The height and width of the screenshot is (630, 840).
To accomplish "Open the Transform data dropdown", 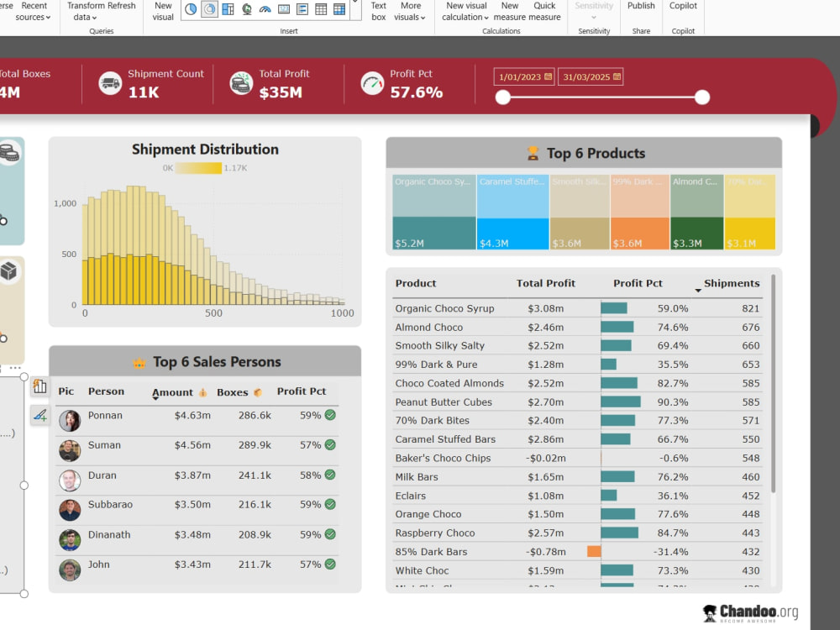I will pos(85,11).
